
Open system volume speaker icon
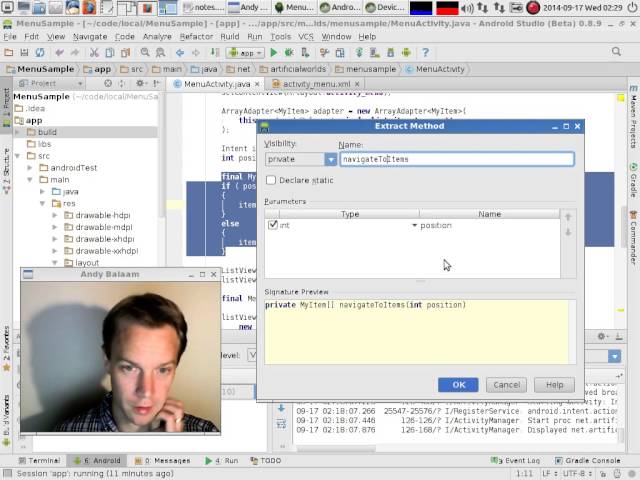pyautogui.click(x=467, y=7)
